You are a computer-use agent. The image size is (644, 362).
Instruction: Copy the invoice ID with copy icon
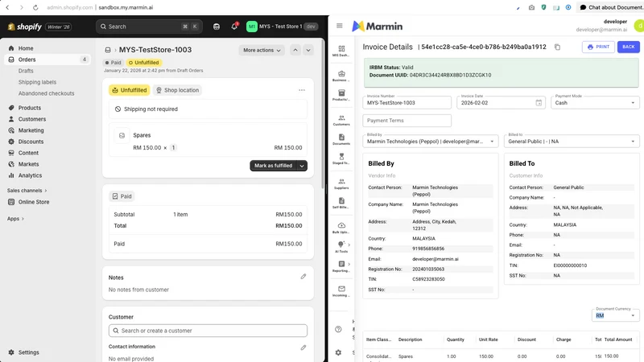557,47
